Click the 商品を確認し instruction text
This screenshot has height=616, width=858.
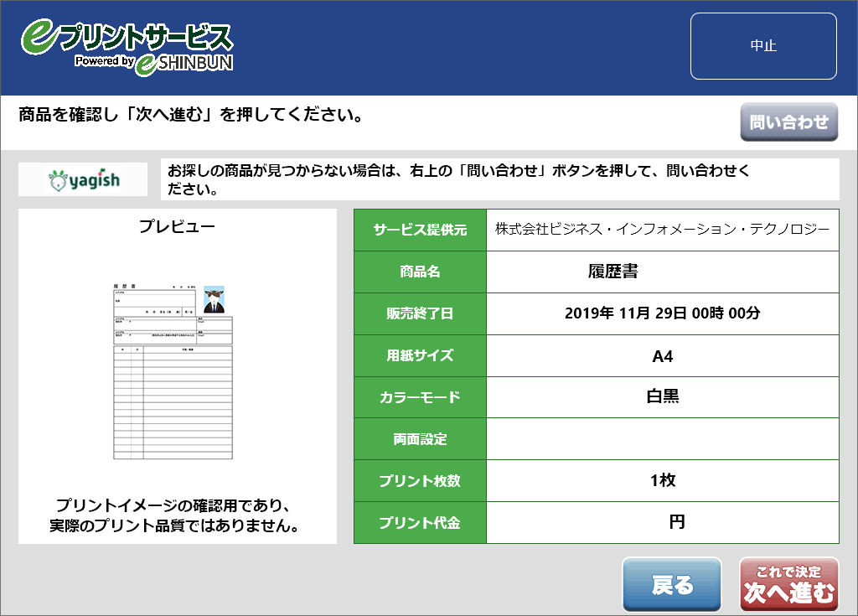(190, 115)
